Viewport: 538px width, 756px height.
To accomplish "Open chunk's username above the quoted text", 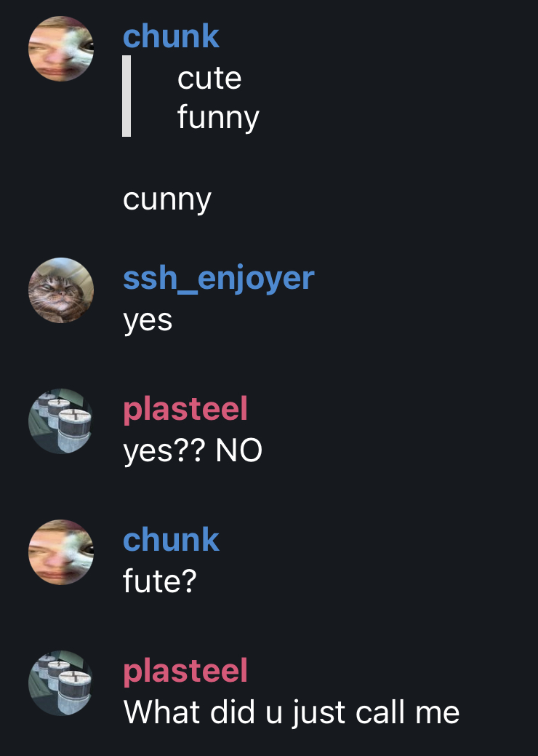I will pos(171,36).
